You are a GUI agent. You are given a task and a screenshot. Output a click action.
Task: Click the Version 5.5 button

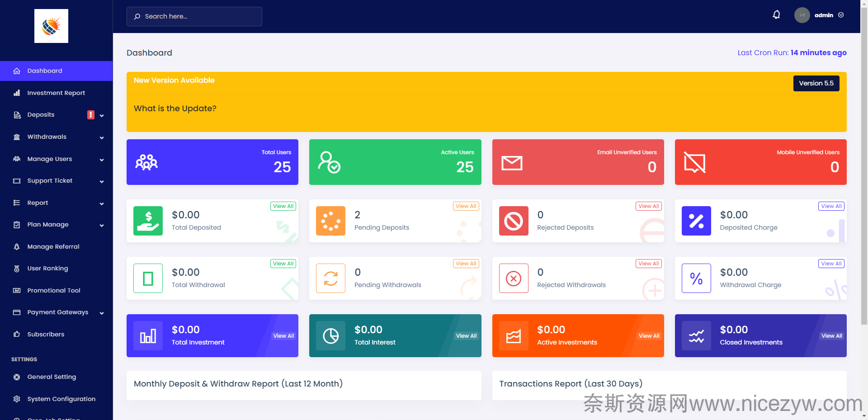[x=816, y=83]
